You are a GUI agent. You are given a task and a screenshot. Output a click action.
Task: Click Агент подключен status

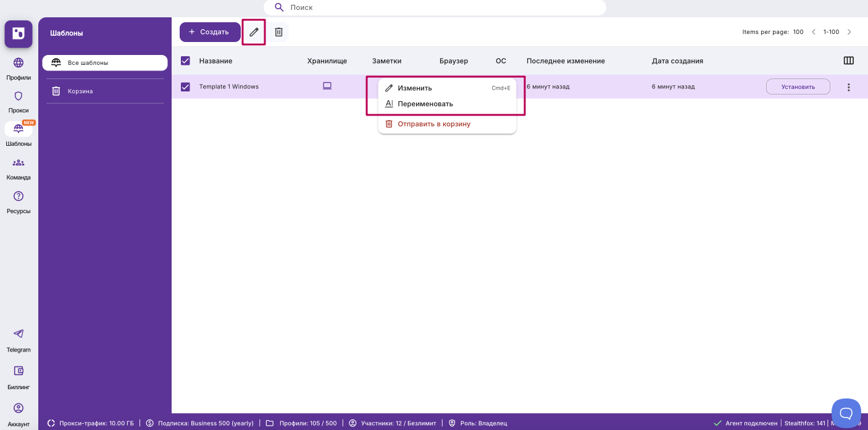(745, 423)
